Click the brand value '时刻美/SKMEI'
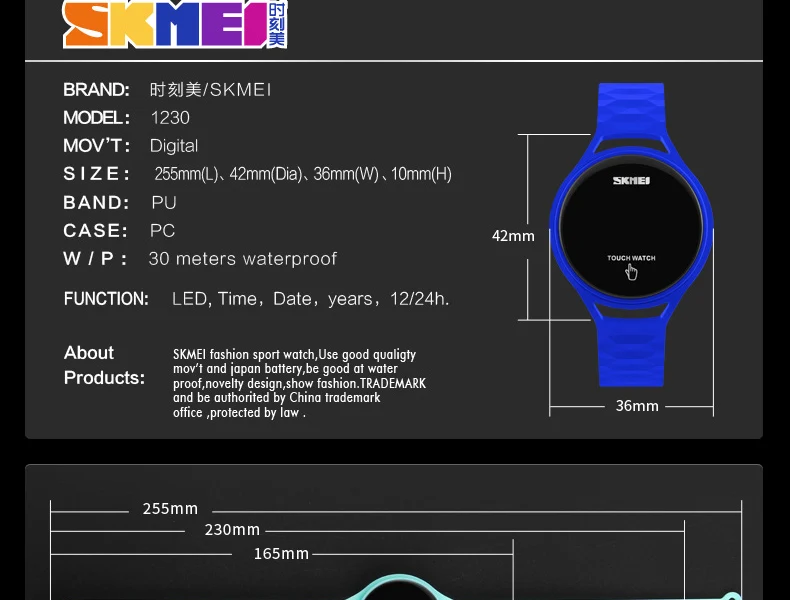The height and width of the screenshot is (600, 790). [211, 90]
